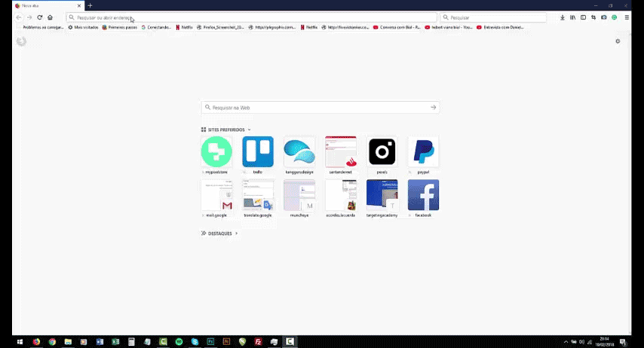Open Spotify from the taskbar

click(x=179, y=341)
